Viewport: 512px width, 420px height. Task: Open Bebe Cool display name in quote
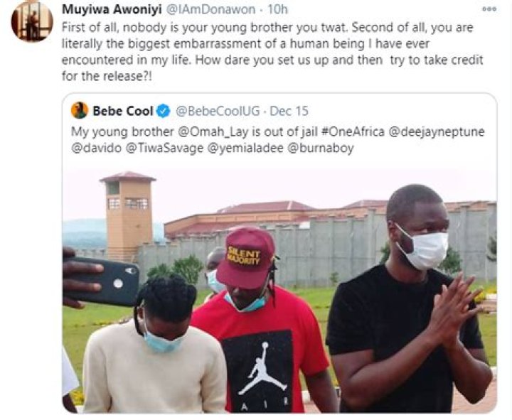pyautogui.click(x=123, y=110)
